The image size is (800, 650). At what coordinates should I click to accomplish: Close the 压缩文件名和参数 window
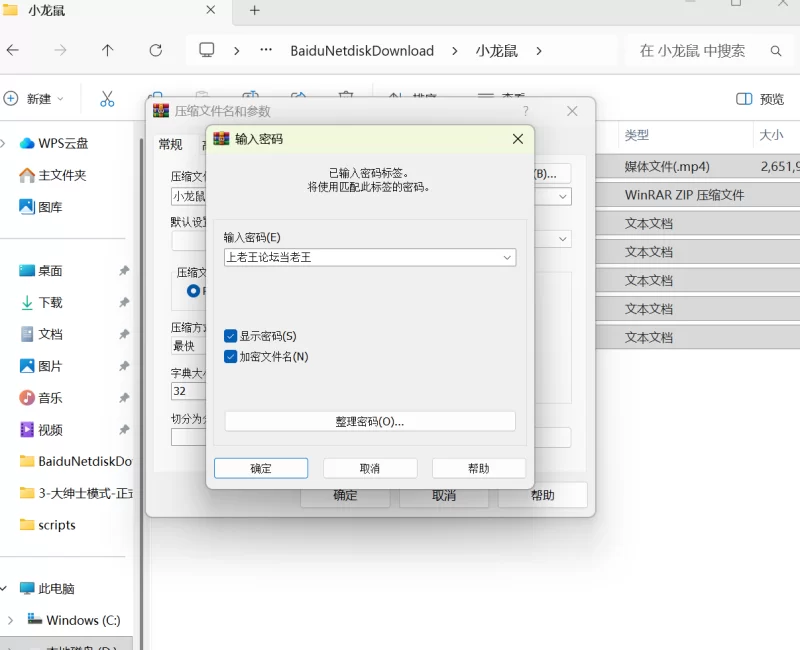(x=572, y=111)
